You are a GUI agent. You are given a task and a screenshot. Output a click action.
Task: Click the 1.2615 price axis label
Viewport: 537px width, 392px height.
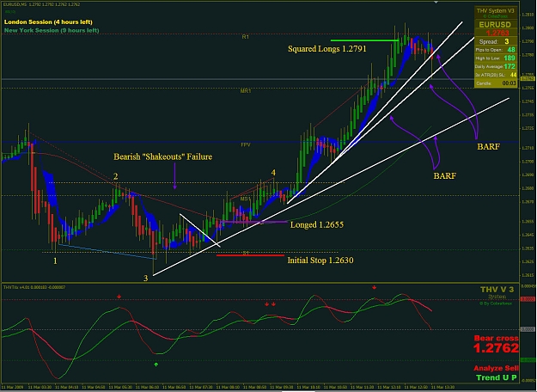pyautogui.click(x=527, y=275)
